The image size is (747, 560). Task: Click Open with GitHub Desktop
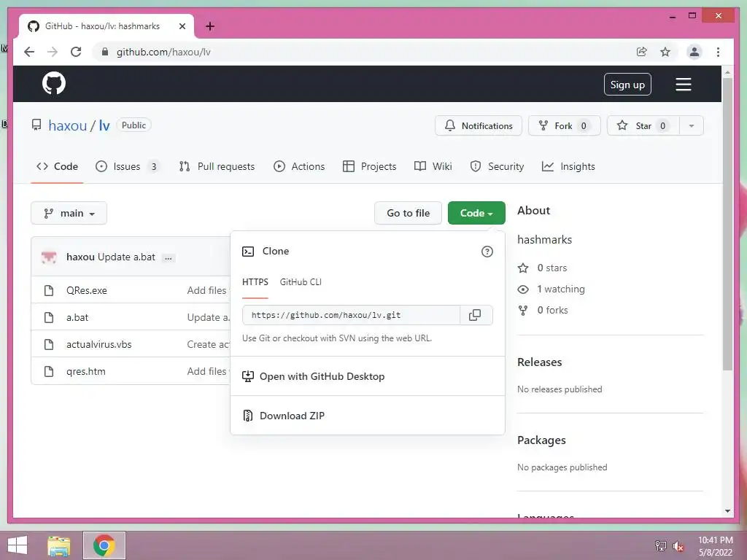[x=368, y=376]
